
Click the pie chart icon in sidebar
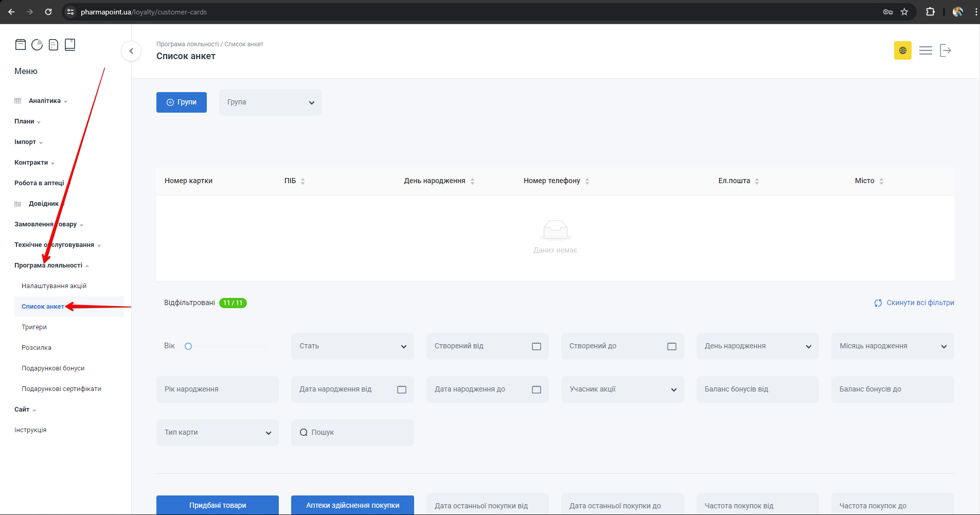[x=37, y=45]
